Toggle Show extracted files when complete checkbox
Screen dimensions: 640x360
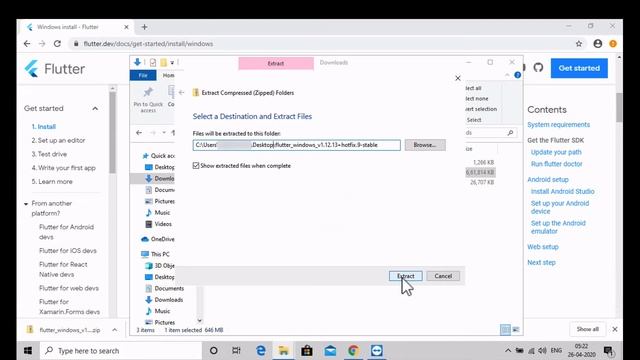click(x=196, y=166)
